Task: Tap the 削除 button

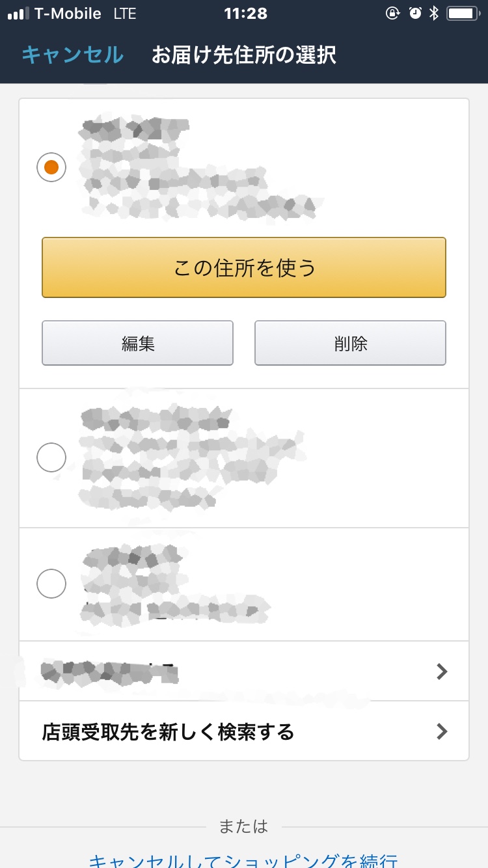Action: (x=350, y=343)
